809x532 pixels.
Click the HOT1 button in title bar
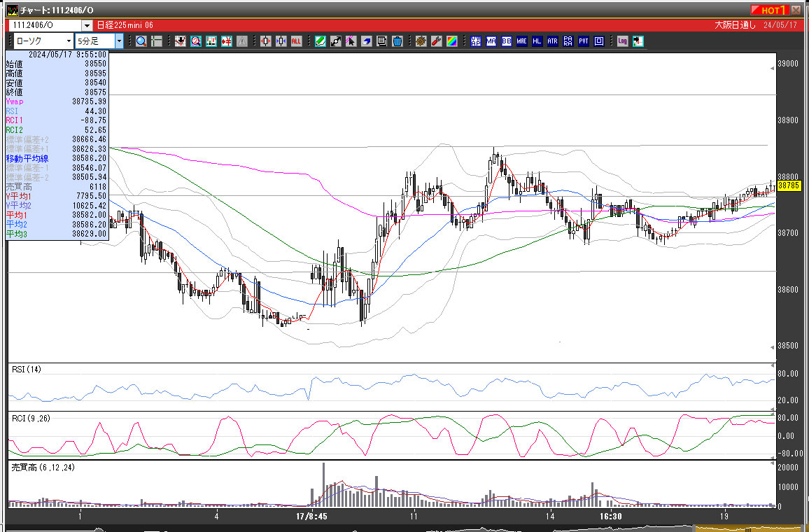pos(769,10)
